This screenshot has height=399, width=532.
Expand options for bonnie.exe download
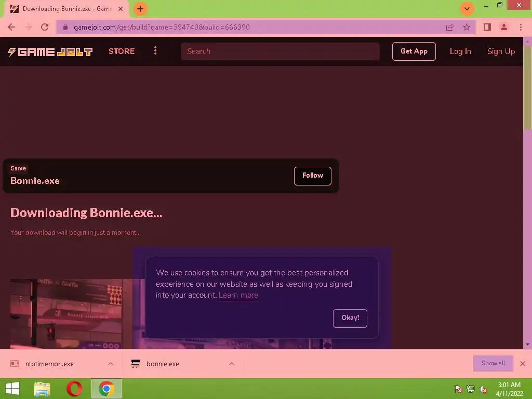click(232, 364)
